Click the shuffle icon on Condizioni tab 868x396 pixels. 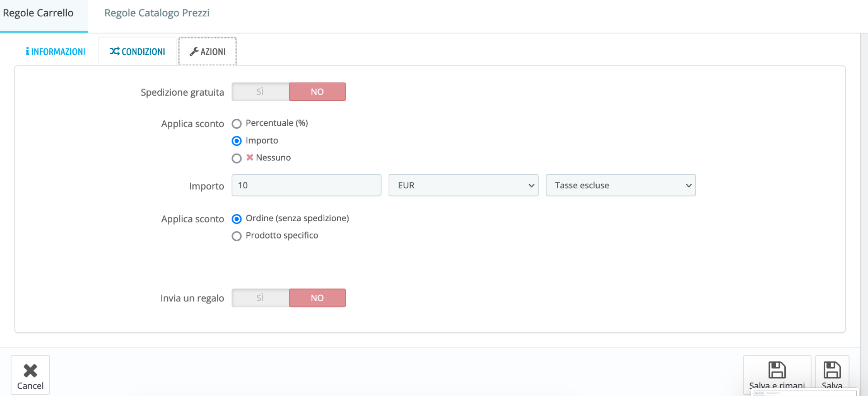[114, 51]
